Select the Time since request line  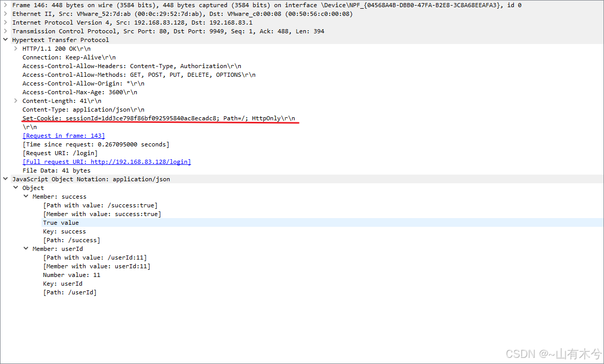point(96,144)
